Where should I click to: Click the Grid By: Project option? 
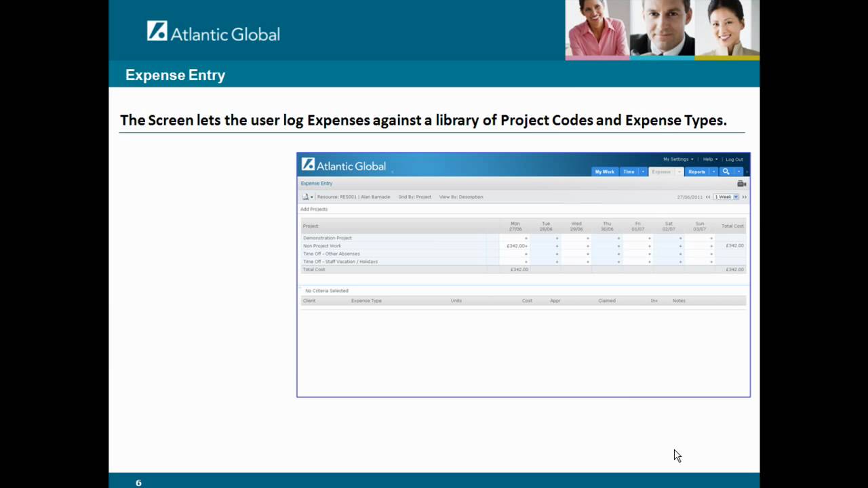click(415, 197)
